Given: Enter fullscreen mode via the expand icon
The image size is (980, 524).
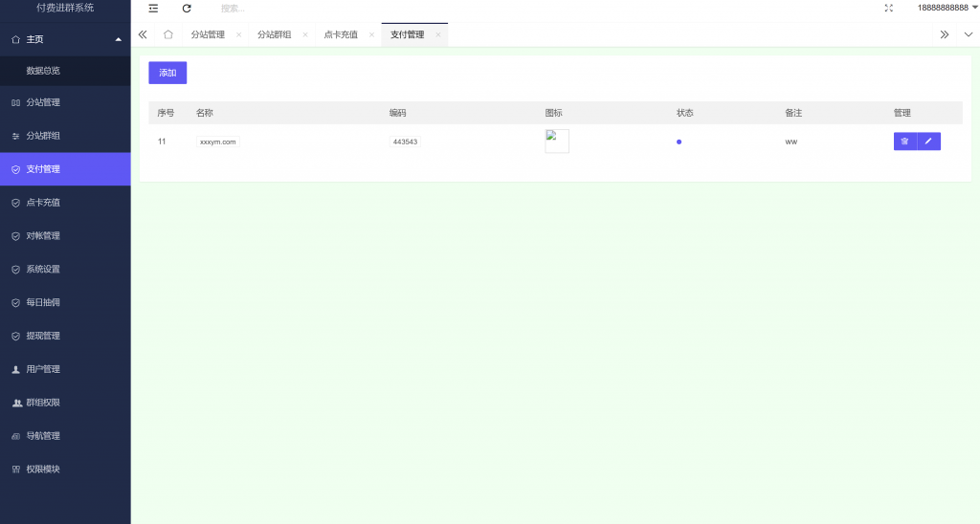Looking at the screenshot, I should [x=889, y=8].
